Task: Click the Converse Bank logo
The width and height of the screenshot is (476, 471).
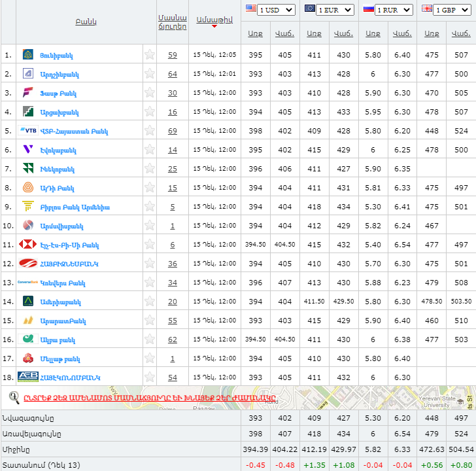Action: click(x=28, y=283)
